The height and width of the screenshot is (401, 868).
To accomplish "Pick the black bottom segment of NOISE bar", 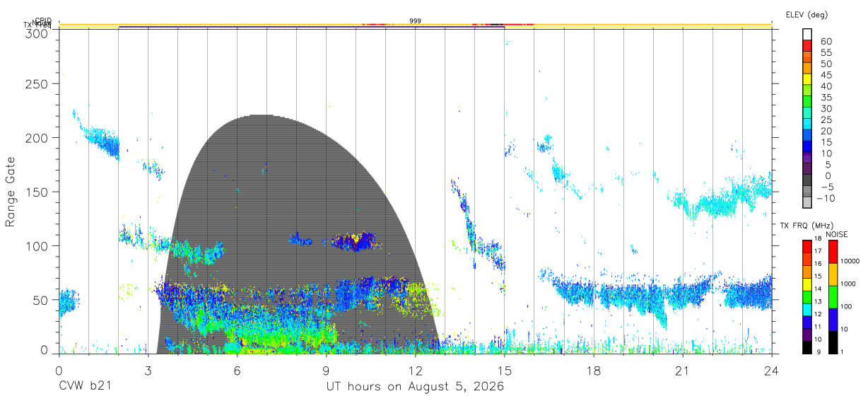I will pyautogui.click(x=833, y=342).
